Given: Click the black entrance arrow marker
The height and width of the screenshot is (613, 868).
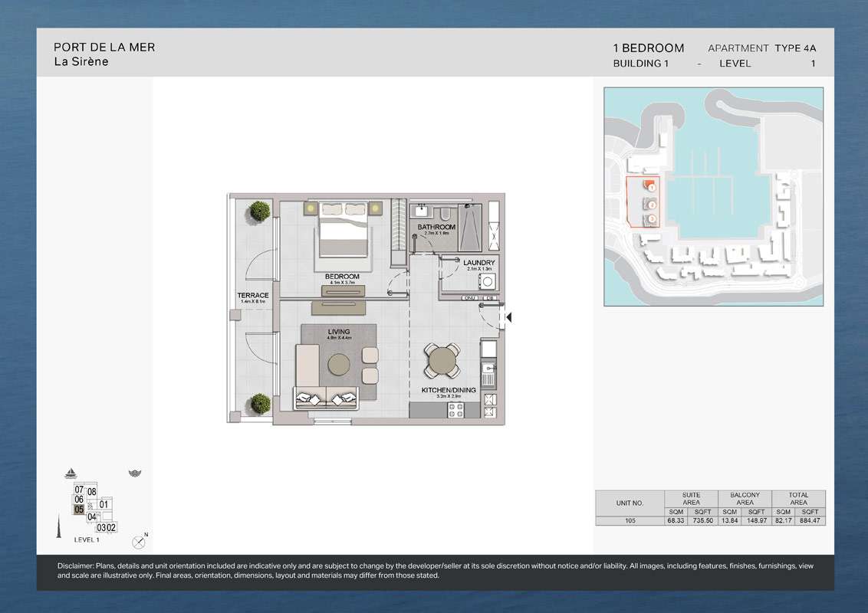Looking at the screenshot, I should pyautogui.click(x=508, y=316).
